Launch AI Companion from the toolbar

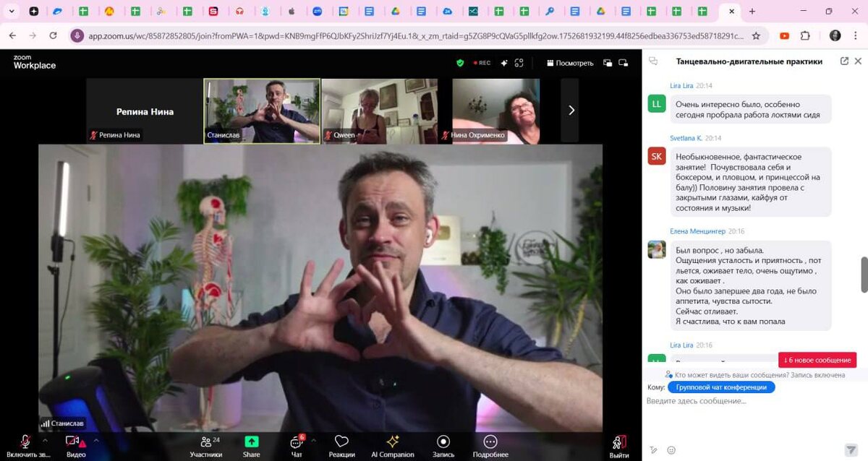point(393,447)
